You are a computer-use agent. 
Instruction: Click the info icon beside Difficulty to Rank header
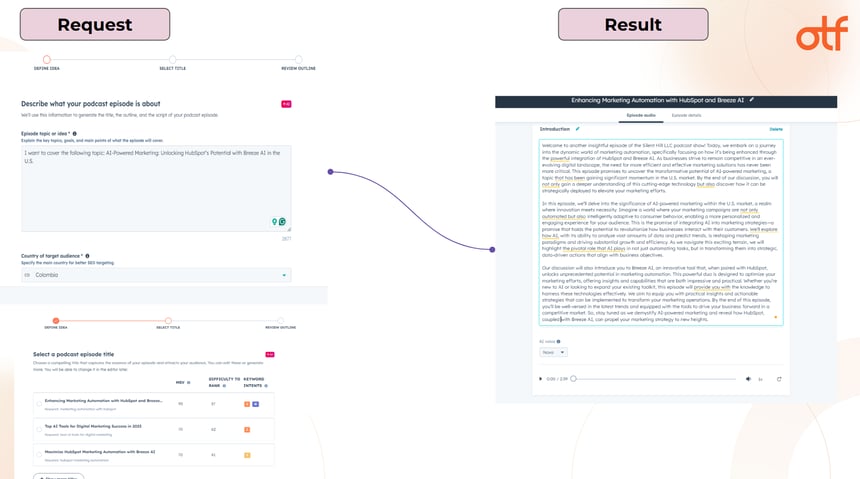tap(224, 386)
